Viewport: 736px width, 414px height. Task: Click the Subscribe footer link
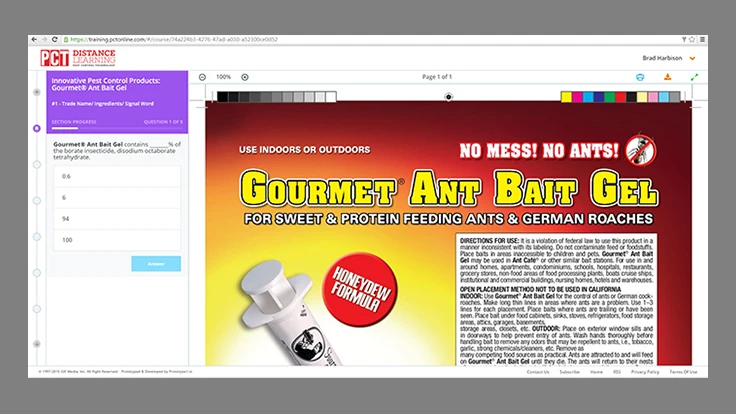pyautogui.click(x=569, y=371)
